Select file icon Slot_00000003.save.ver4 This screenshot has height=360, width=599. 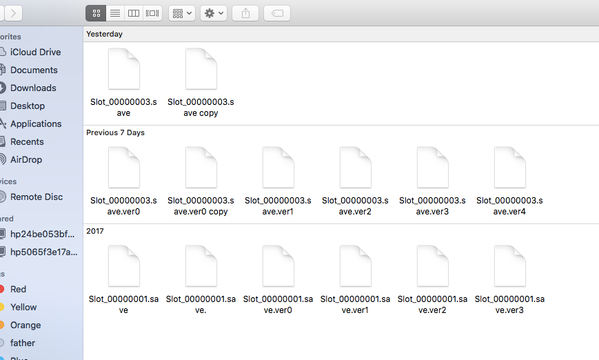[x=510, y=168]
